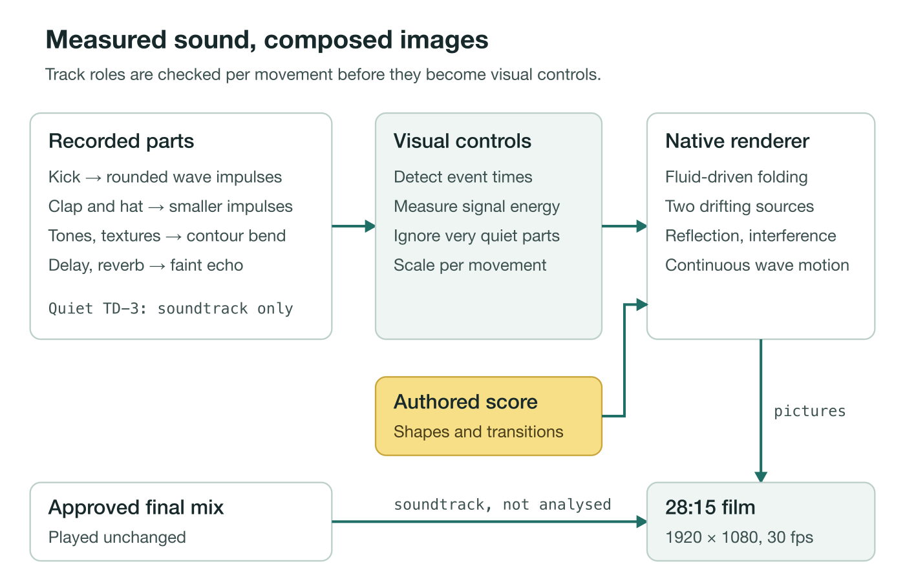
Task: Select 'Delay, reverb → faint echo' entry
Action: [x=145, y=265]
